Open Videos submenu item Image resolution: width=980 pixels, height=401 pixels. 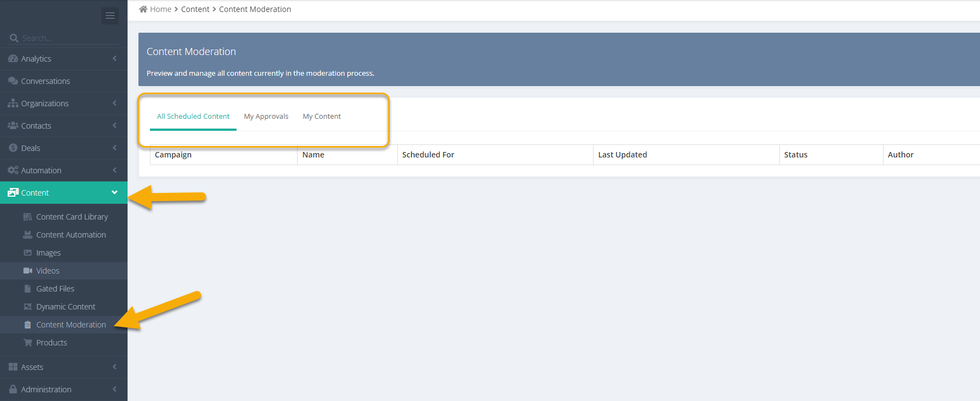coord(64,270)
